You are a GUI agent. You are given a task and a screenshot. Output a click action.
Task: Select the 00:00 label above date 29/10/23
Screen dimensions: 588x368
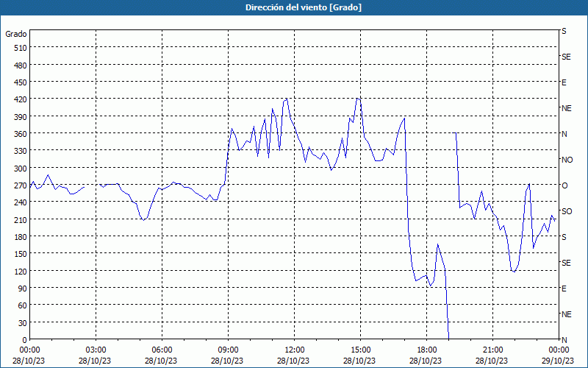(x=559, y=350)
